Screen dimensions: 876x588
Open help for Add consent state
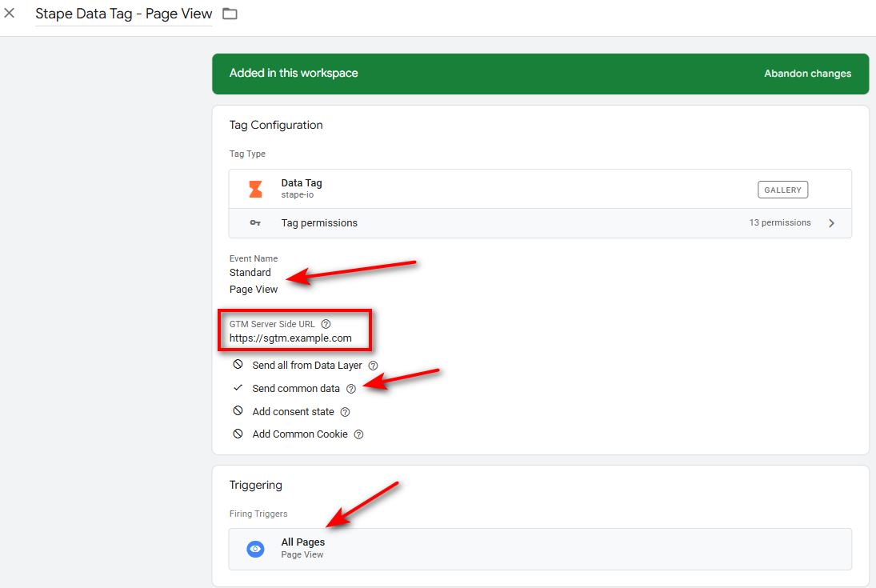click(x=345, y=412)
